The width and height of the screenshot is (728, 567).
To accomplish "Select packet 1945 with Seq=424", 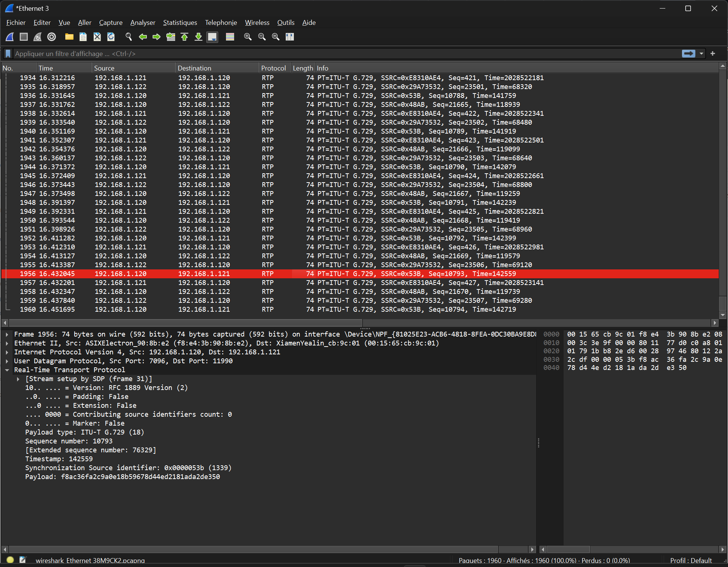I will pos(360,176).
